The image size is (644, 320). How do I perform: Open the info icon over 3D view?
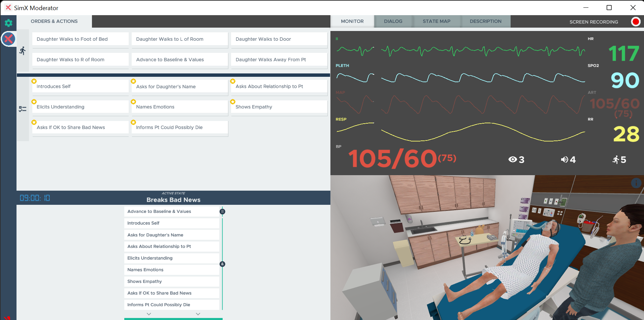(636, 183)
